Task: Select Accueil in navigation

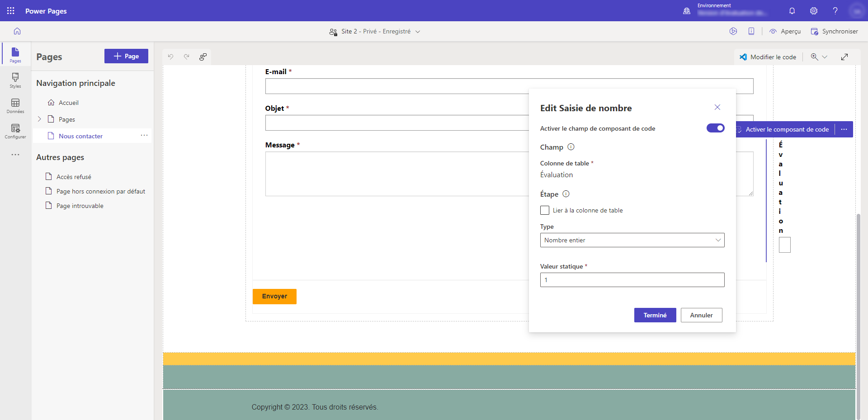Action: (x=69, y=103)
